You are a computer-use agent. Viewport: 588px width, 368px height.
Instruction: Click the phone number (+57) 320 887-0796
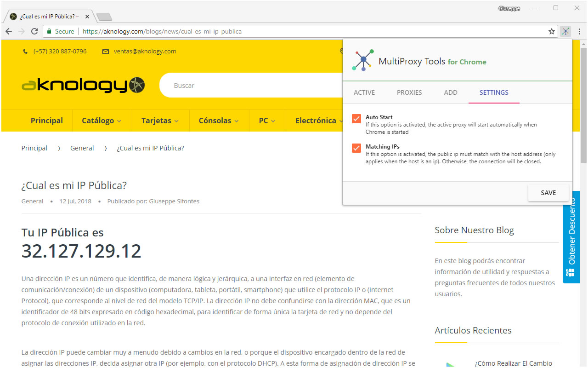[x=60, y=52]
